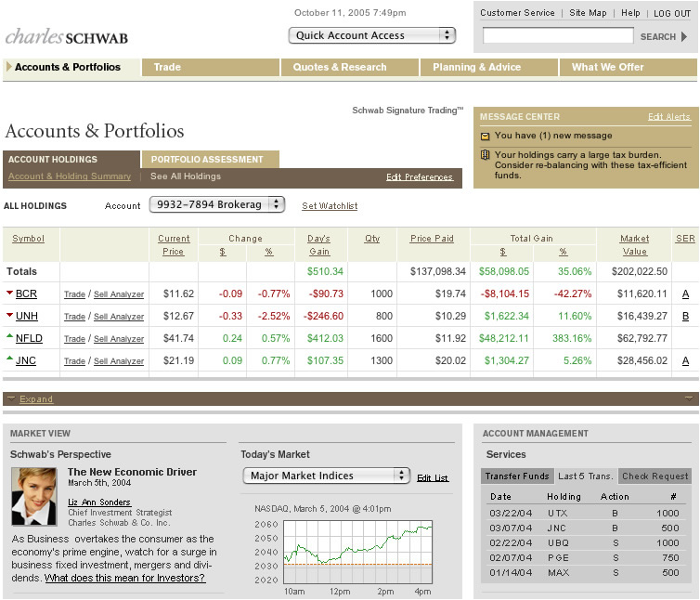Switch to Portfolio Assessment tab
Image resolution: width=700 pixels, height=600 pixels.
pyautogui.click(x=210, y=160)
